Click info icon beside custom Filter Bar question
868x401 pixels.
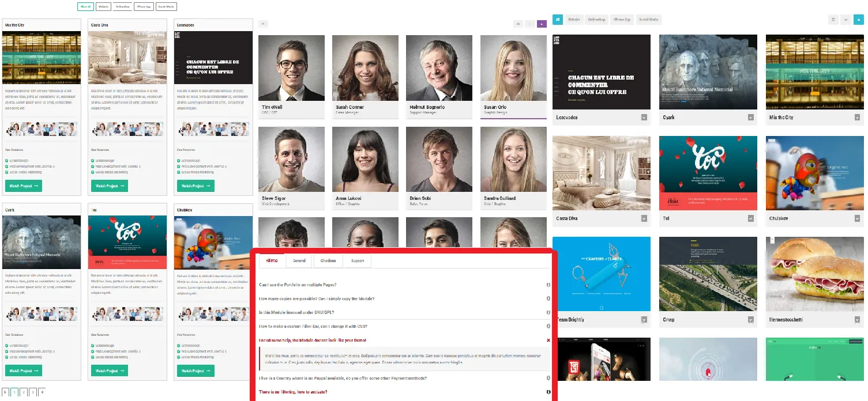tap(548, 326)
